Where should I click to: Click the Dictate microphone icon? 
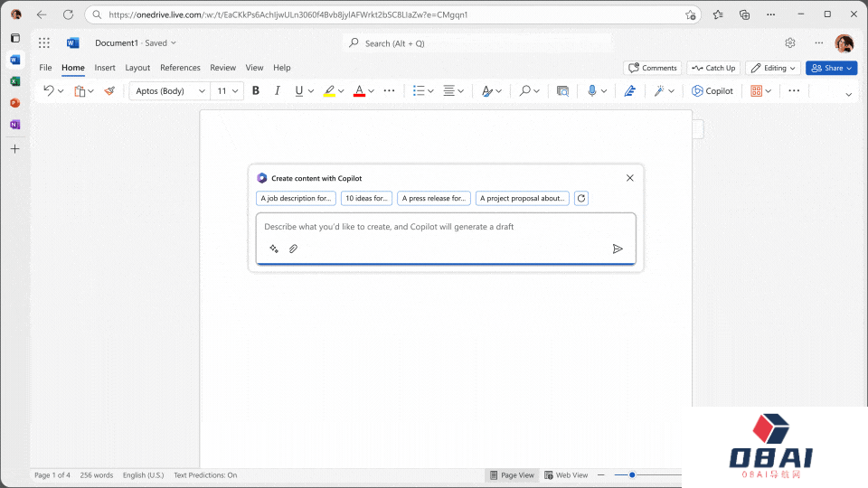pos(592,91)
